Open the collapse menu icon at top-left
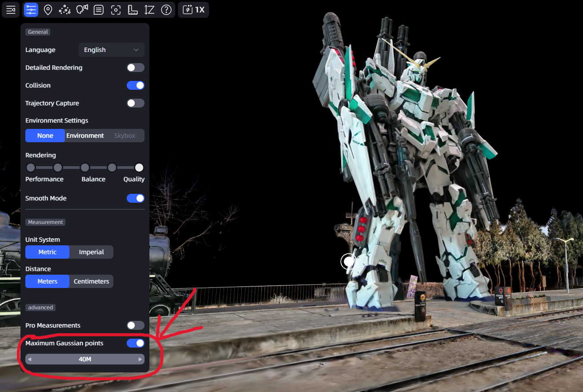The height and width of the screenshot is (392, 583). point(11,9)
